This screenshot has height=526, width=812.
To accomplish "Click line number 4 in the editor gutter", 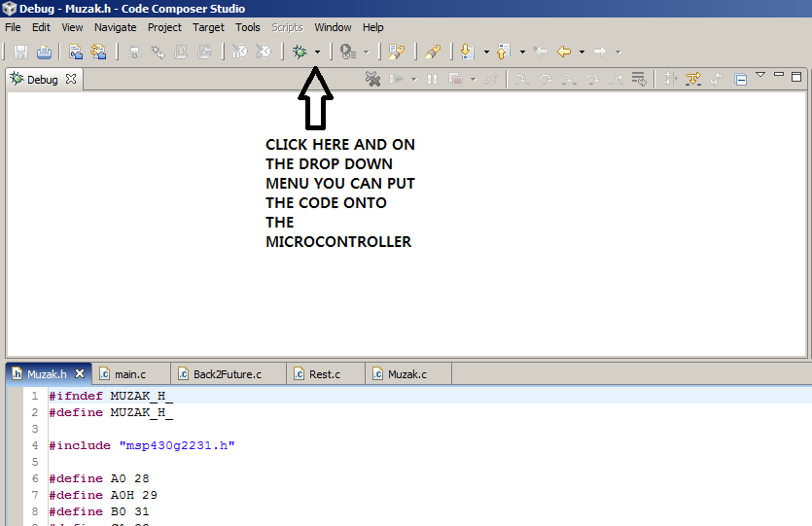I will [35, 445].
